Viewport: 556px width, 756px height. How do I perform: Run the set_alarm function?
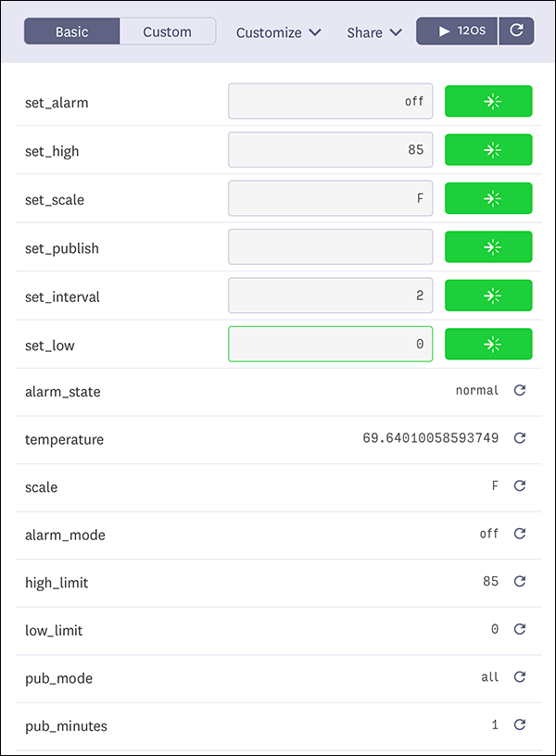[x=488, y=102]
